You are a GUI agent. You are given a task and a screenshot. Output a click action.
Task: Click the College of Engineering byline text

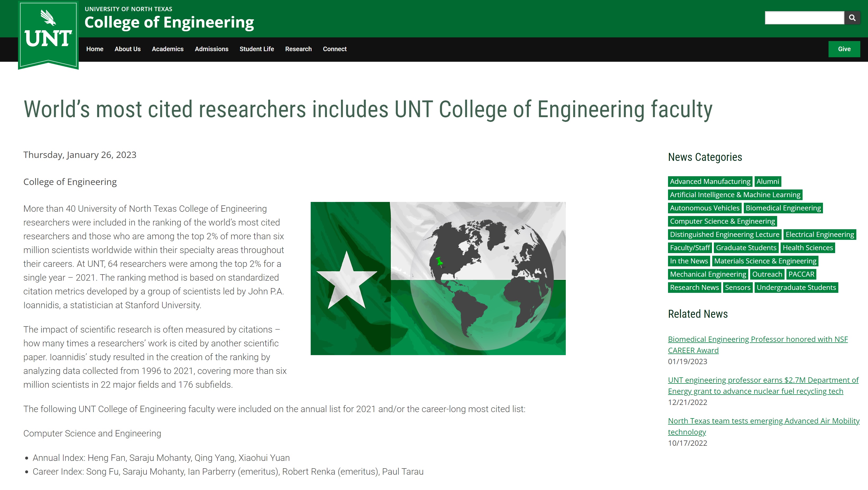pyautogui.click(x=70, y=182)
